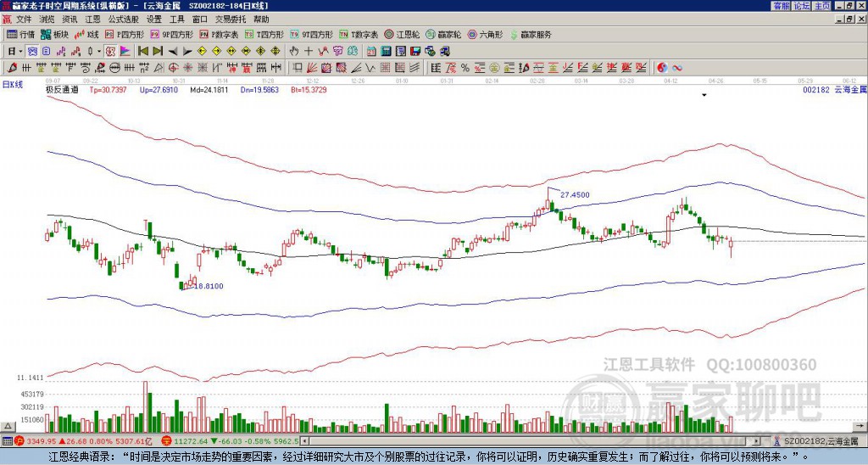Click the 日K线 label
This screenshot has height=465, width=868.
[x=13, y=85]
